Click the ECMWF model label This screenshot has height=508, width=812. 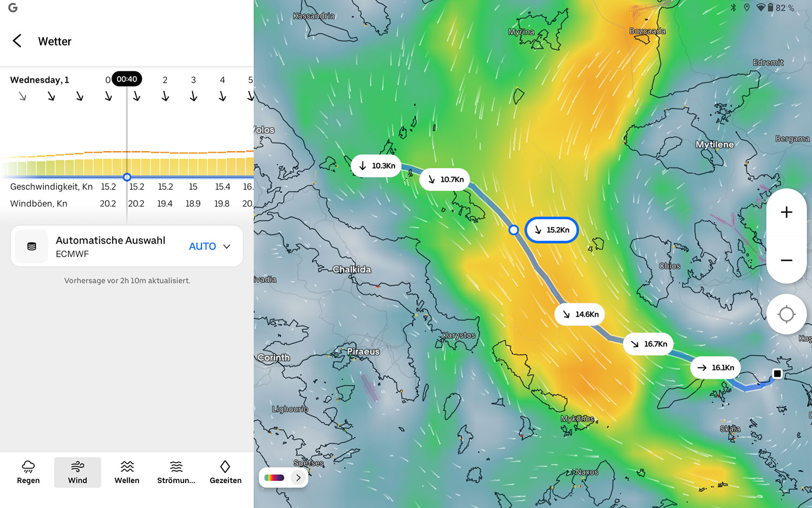point(72,254)
